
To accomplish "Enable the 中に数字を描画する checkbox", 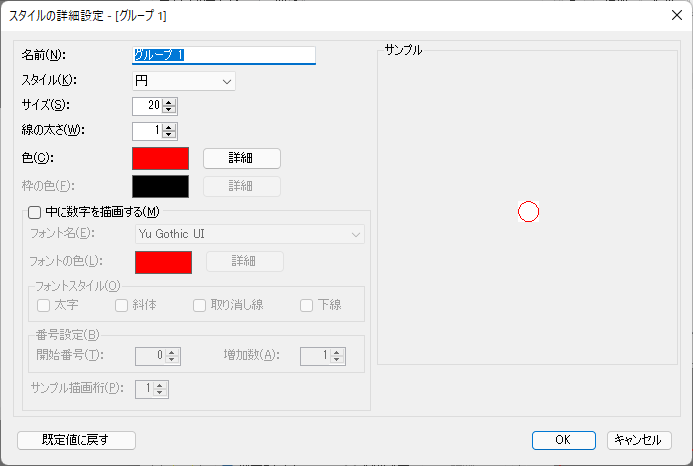I will coord(35,211).
